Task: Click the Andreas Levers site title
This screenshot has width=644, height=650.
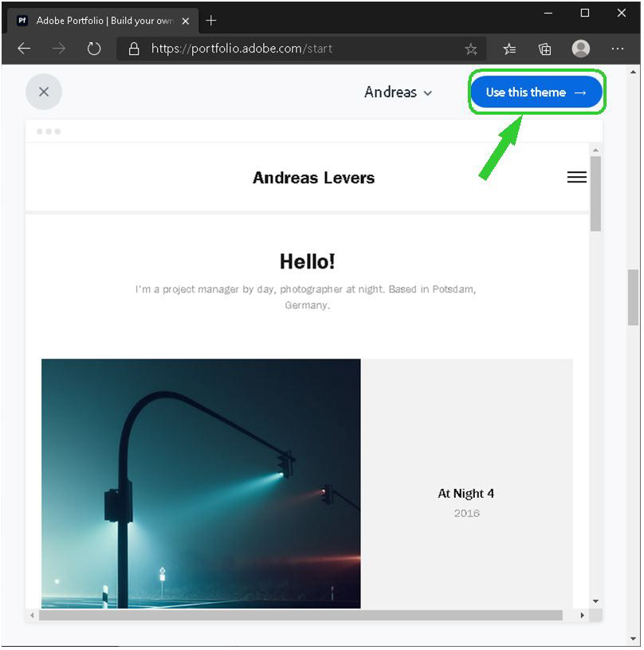Action: click(313, 178)
